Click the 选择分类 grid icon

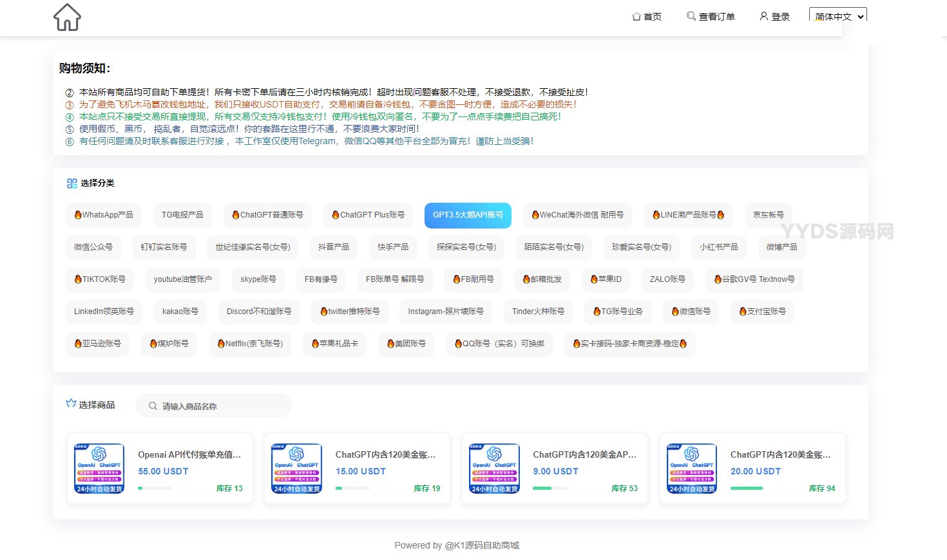72,183
